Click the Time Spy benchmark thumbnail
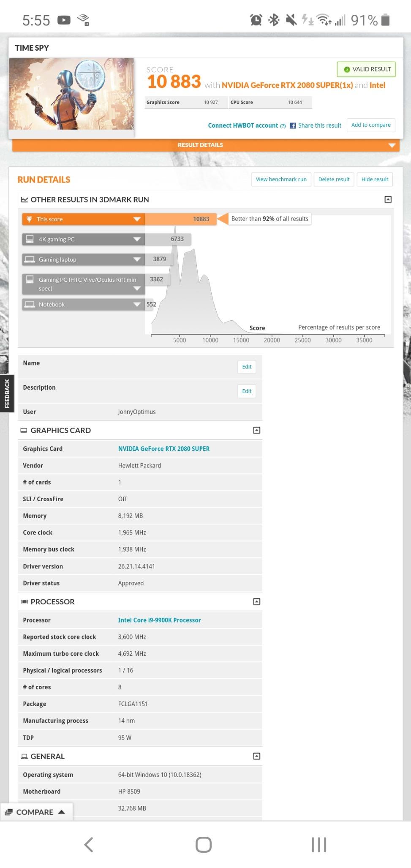Screen dimensions: 411x868 click(71, 94)
